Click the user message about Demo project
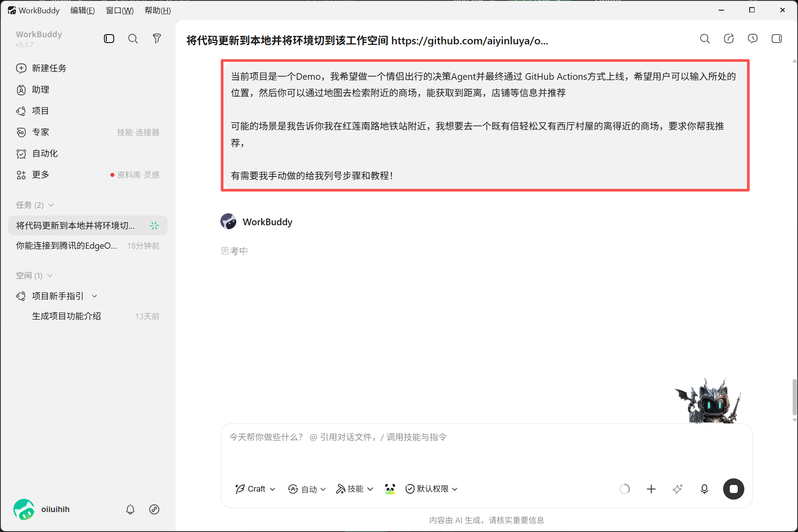 pos(485,126)
